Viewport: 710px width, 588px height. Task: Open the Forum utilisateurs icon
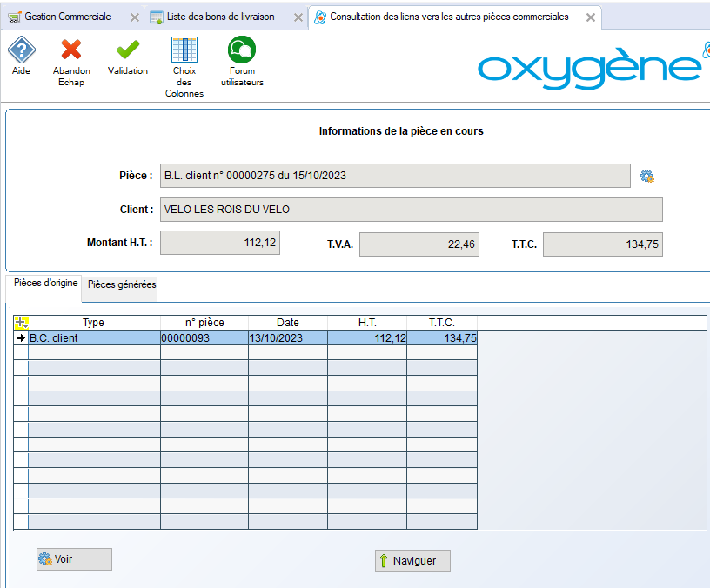pos(241,50)
